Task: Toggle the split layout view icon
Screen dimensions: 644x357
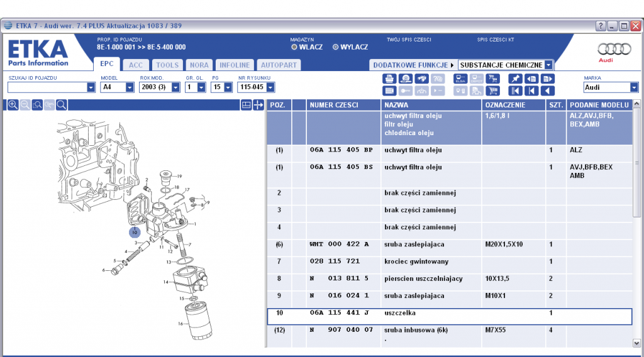Action: tap(246, 105)
